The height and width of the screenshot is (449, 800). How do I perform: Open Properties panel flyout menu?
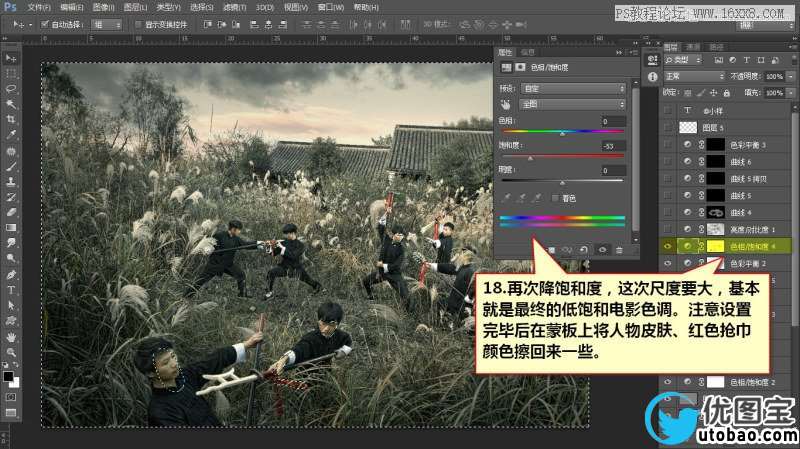634,53
